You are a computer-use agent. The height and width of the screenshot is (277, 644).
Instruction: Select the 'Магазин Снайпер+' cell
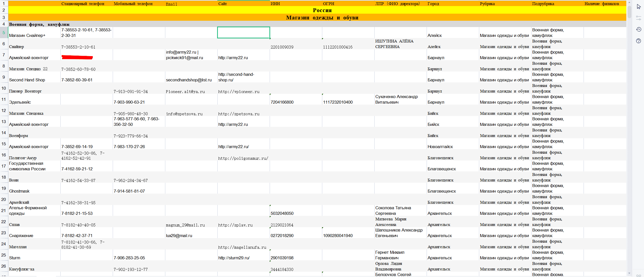[x=34, y=33]
